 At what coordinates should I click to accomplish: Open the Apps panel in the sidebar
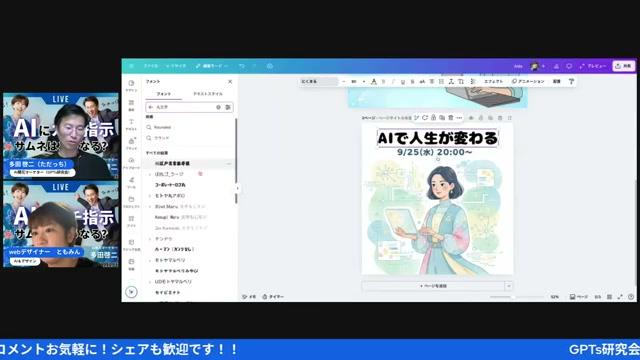[131, 221]
